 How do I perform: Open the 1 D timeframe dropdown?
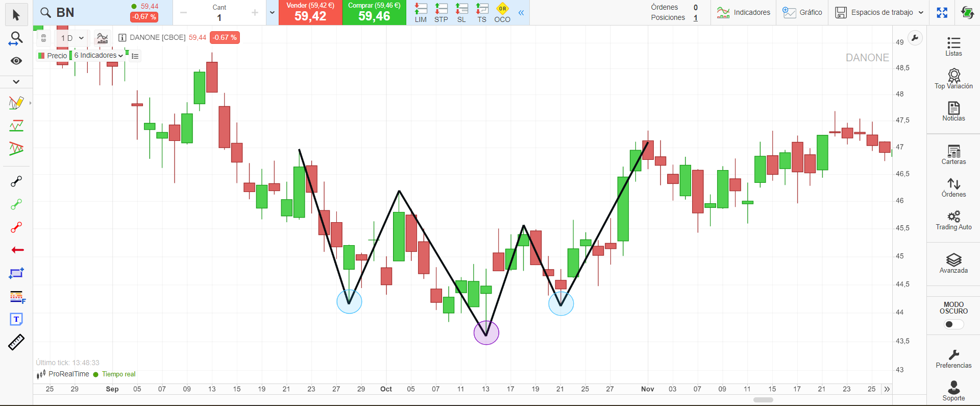(72, 38)
